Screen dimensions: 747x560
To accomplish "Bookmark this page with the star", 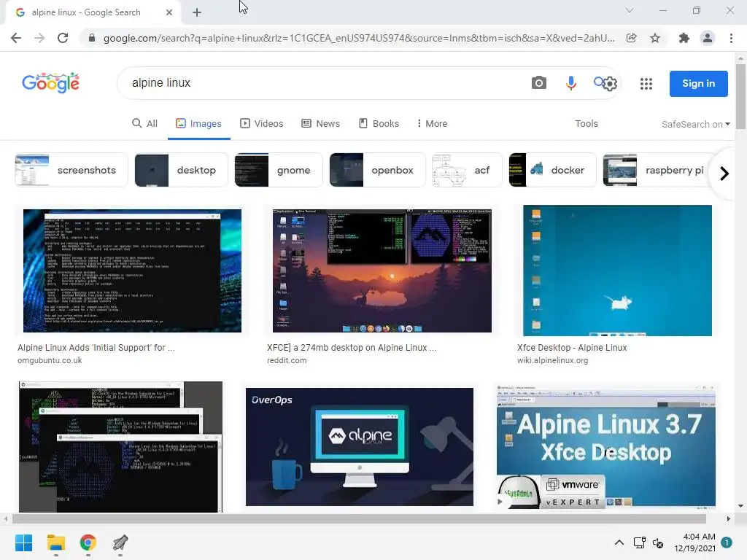I will tap(655, 38).
